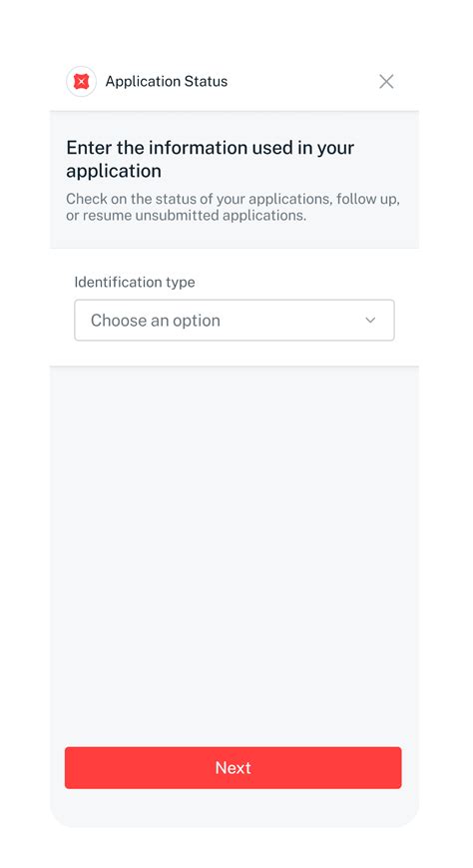The width and height of the screenshot is (473, 868).
Task: Click the red Next button
Action: 233,767
